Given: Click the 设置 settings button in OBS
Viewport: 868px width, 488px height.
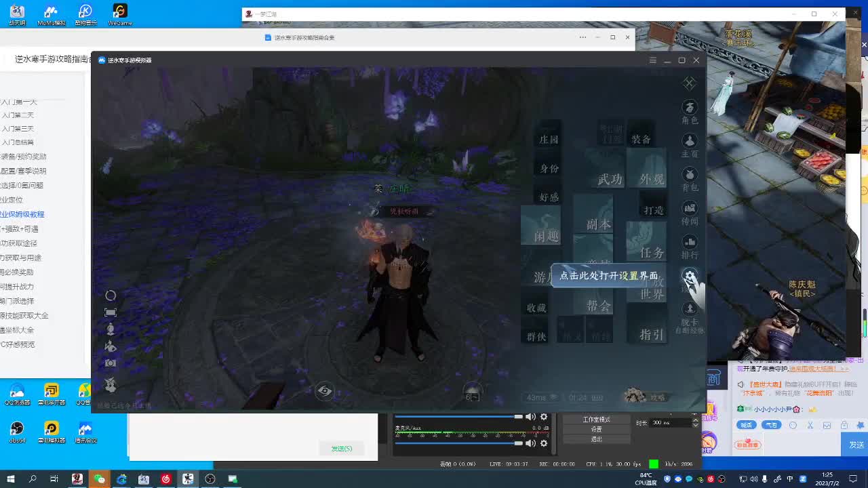Looking at the screenshot, I should tap(596, 429).
